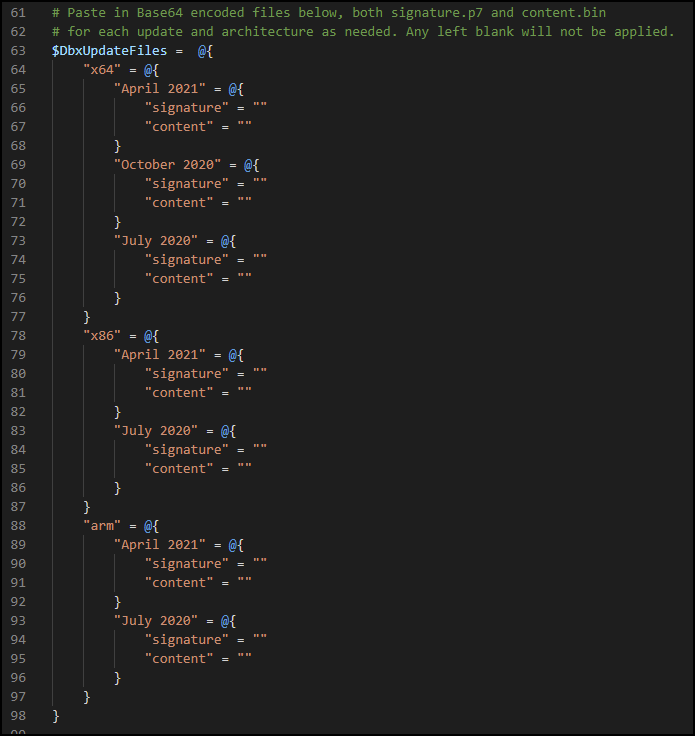
Task: Place cursor on the "x64" key
Action: click(102, 70)
